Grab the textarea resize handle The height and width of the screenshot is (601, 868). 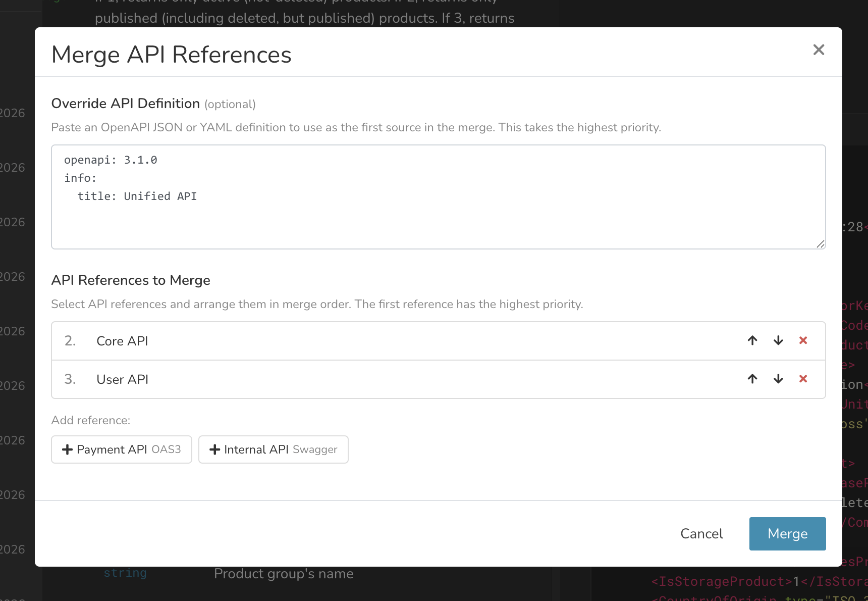pos(821,244)
